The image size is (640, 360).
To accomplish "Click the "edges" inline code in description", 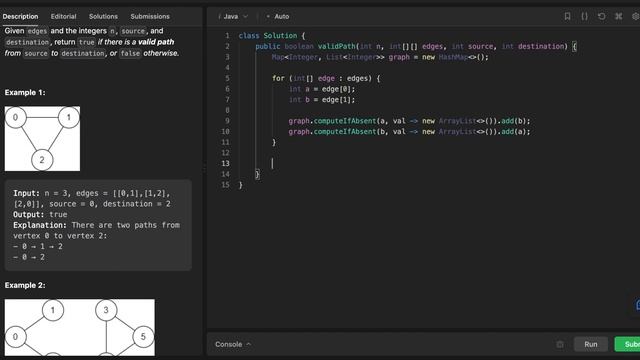I will tap(37, 31).
